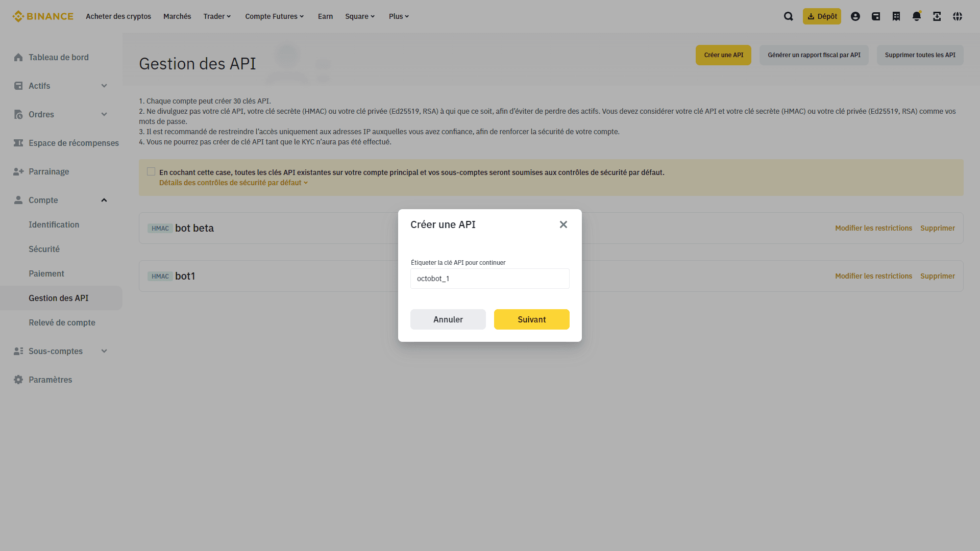Click Supprimer for bot beta
Screen dimensions: 980x551
pos(938,228)
